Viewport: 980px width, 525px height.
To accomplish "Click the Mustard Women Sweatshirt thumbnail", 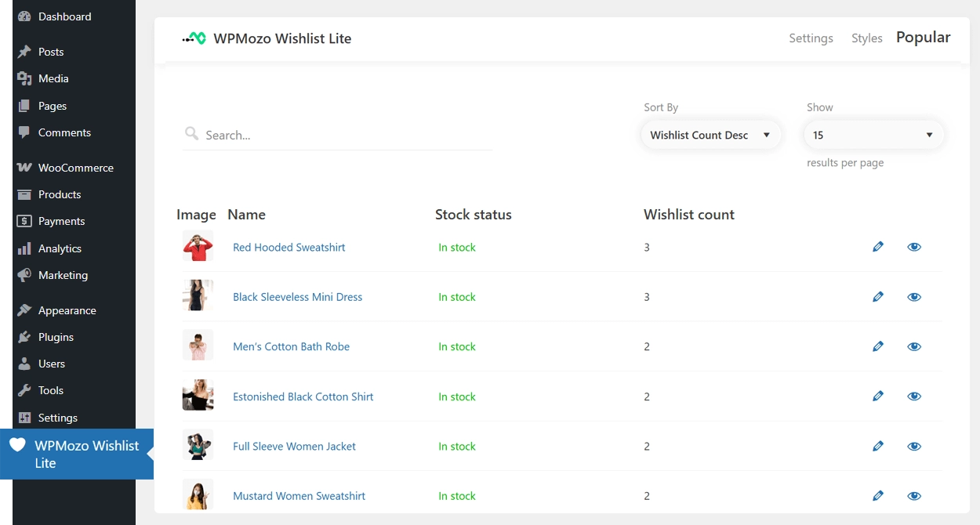I will [x=198, y=495].
